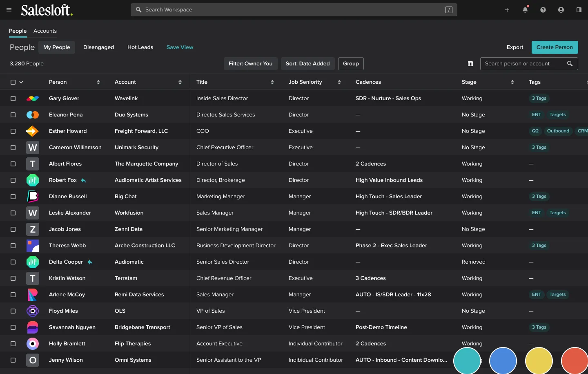Select the checkbox for Gary Glover

[13, 99]
